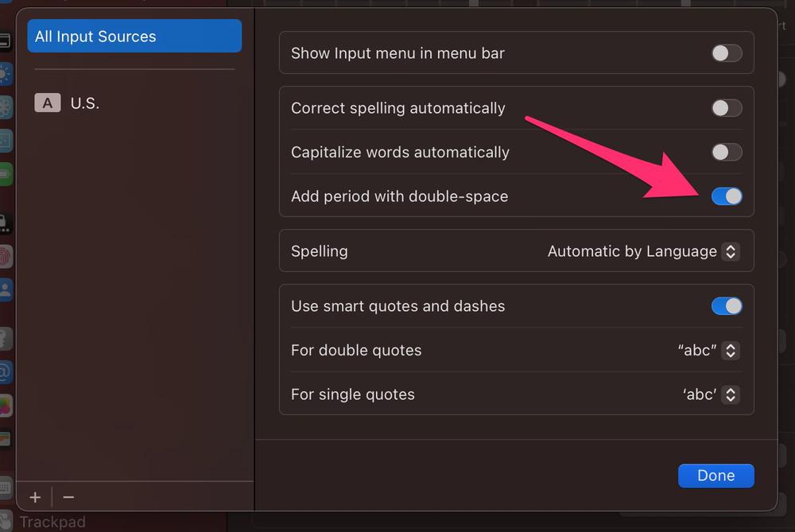Open the Touch ID fingerprint icon in sidebar
This screenshot has width=795, height=532.
(x=6, y=256)
